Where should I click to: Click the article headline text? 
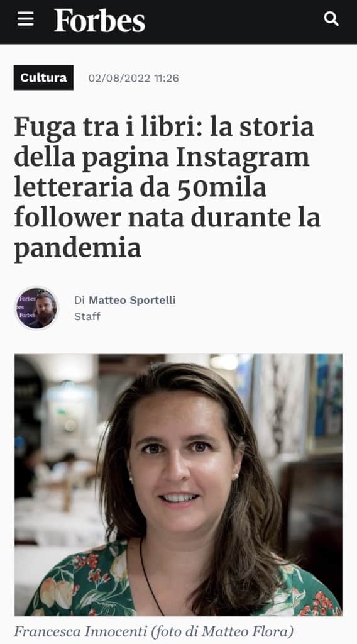167,187
